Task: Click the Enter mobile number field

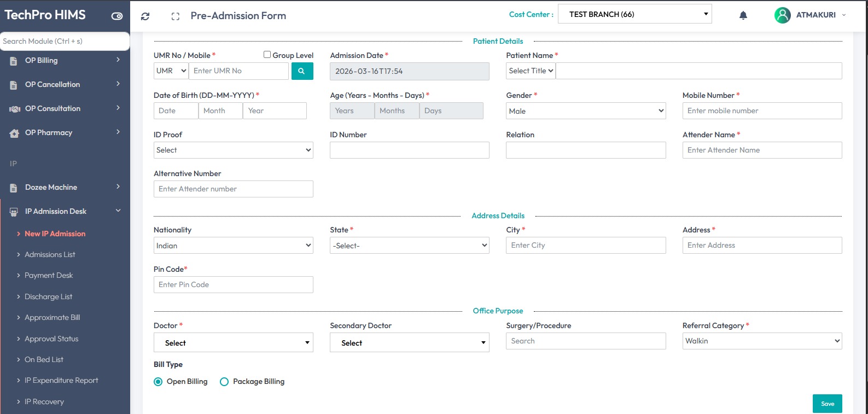Action: pos(762,111)
